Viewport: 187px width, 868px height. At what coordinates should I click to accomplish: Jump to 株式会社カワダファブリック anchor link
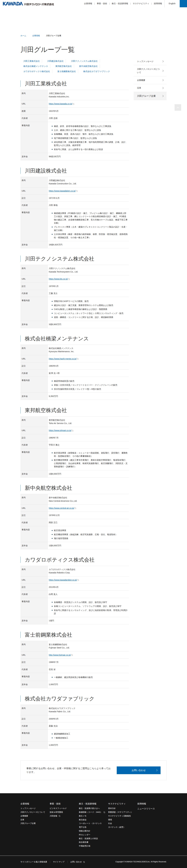point(97,71)
